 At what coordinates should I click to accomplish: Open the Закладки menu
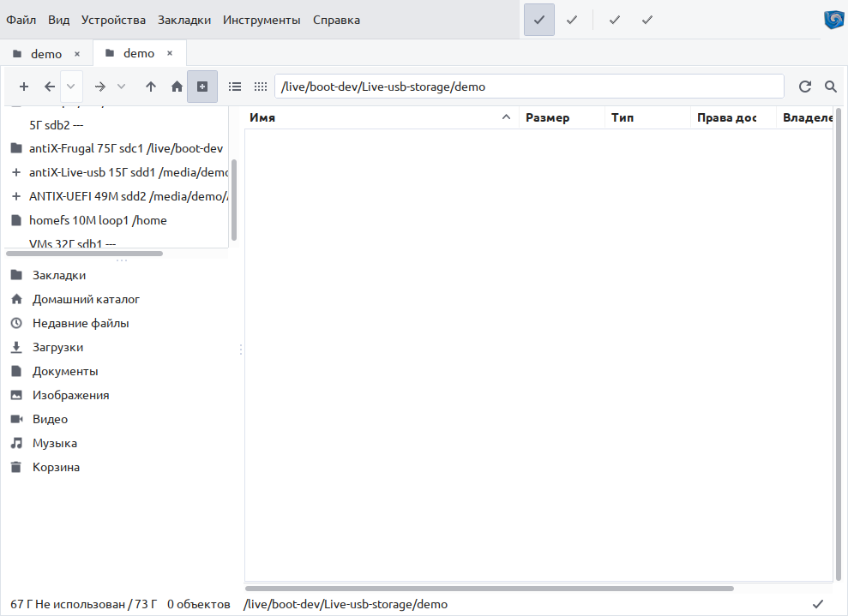(183, 20)
